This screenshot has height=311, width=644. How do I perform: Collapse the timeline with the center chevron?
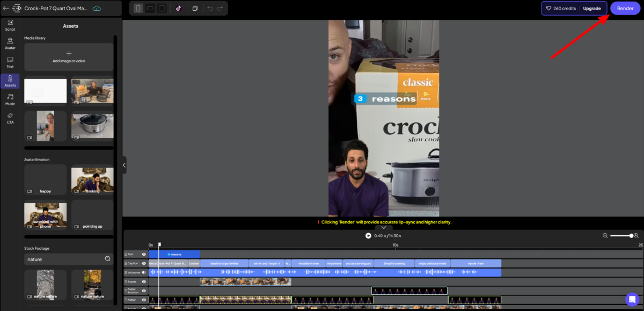[x=384, y=227]
